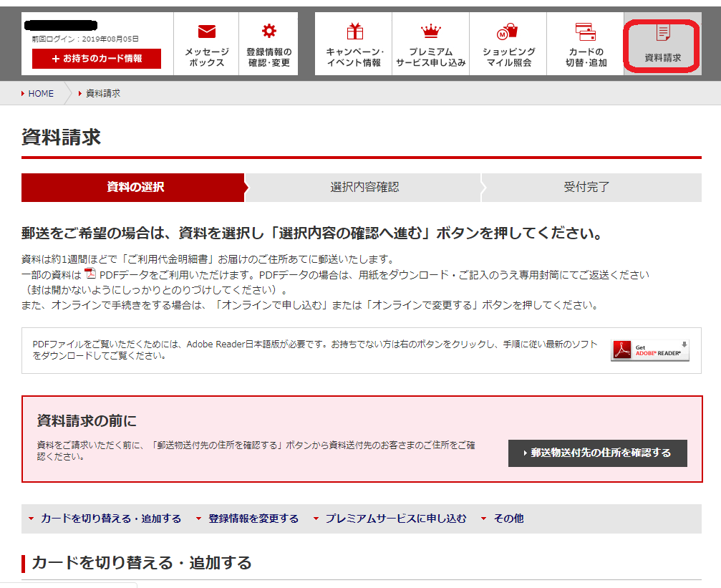
Task: Click the お持ちのカード情報 red button
Action: pyautogui.click(x=95, y=59)
